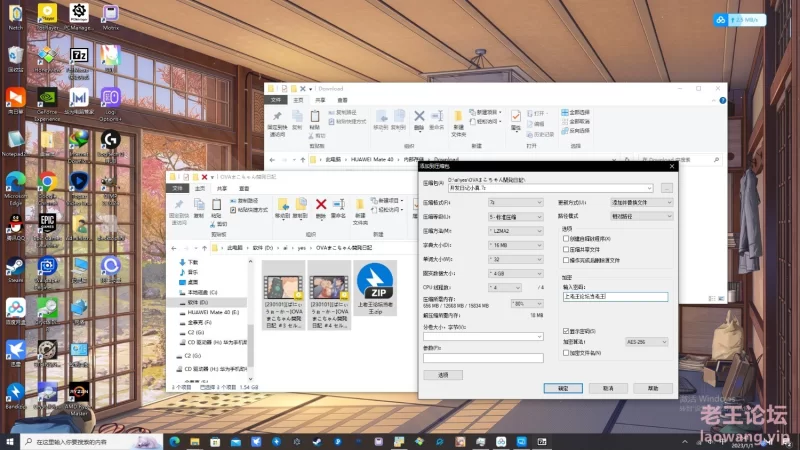Open the path mode dropdown
The image size is (800, 450).
tap(641, 216)
